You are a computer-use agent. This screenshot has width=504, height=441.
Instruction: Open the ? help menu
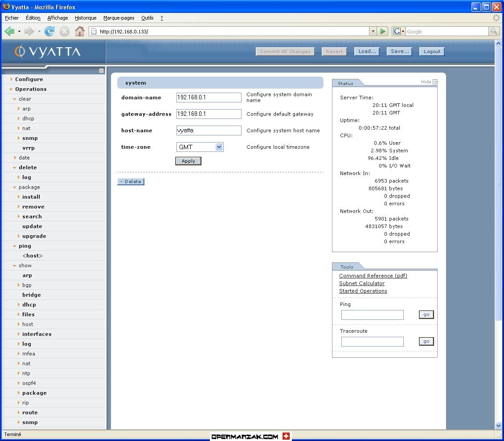pyautogui.click(x=162, y=18)
